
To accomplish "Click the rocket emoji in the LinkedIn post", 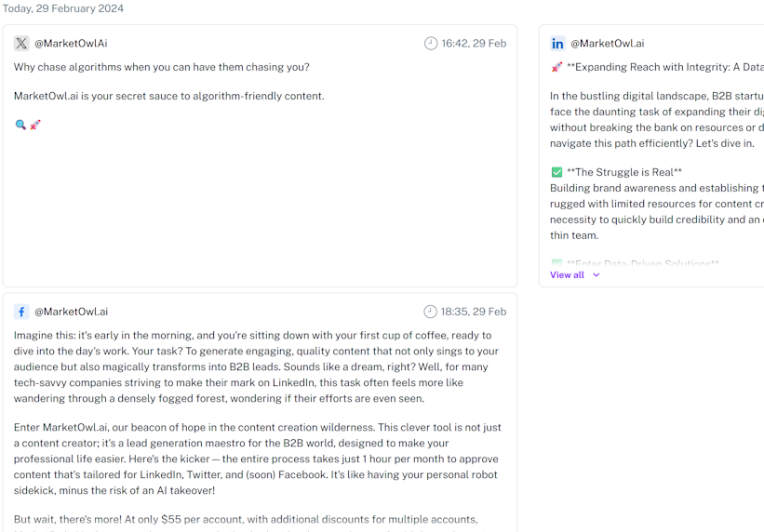I will (556, 67).
